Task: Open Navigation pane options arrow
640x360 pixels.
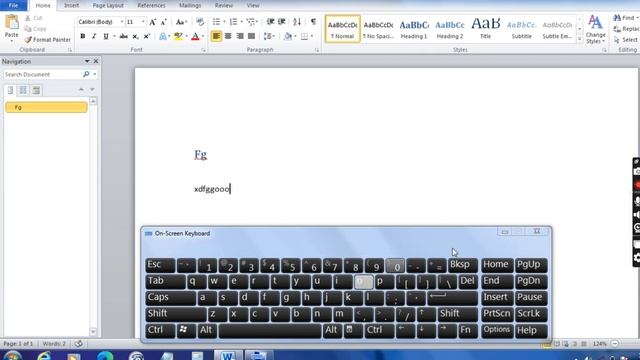Action: tap(87, 61)
